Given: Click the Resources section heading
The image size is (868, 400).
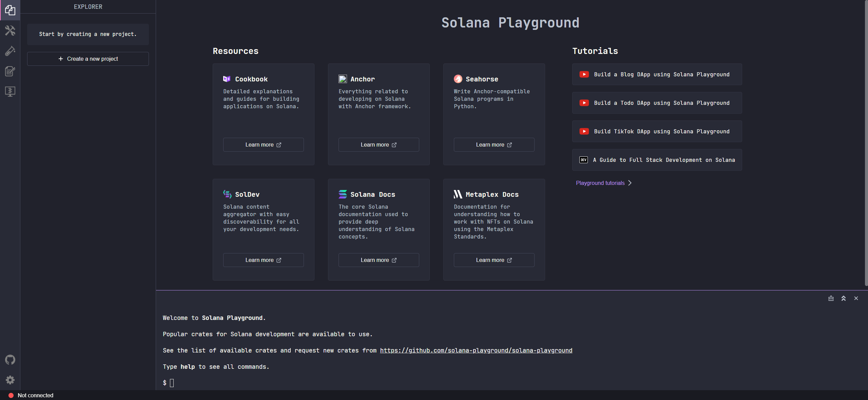Looking at the screenshot, I should point(235,51).
